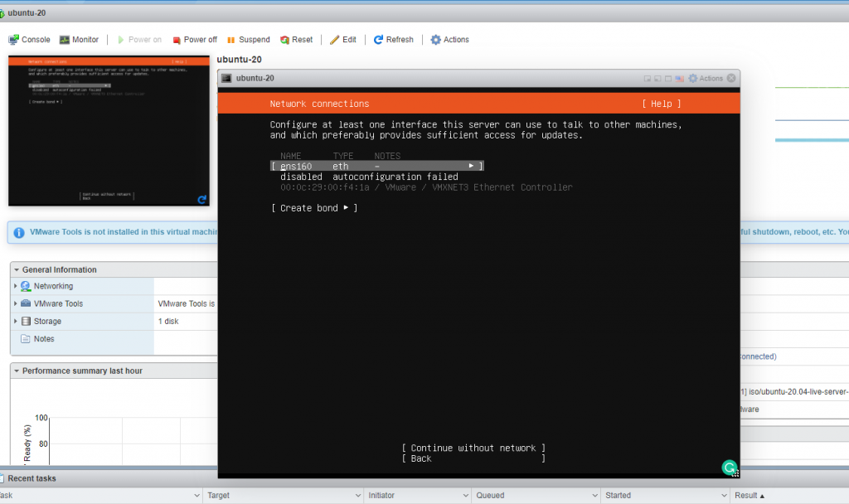The width and height of the screenshot is (849, 504).
Task: Suspend the virtual machine
Action: [248, 39]
